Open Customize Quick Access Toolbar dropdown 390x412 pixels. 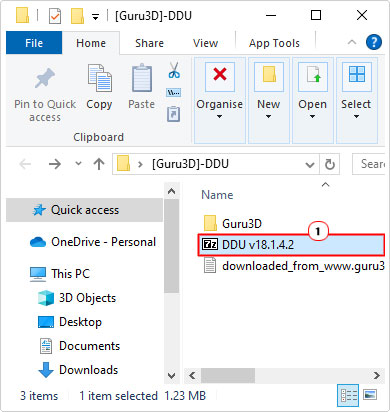coord(96,17)
